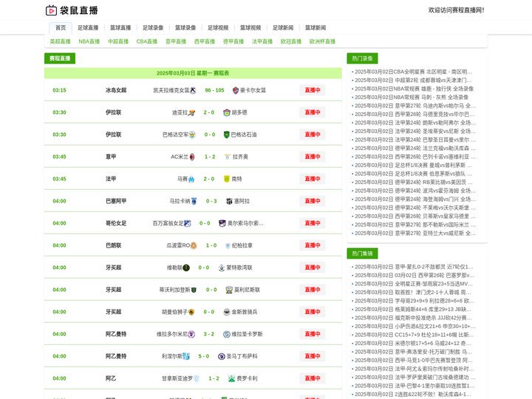Click 维勒联 dark round crest icon

pos(186,267)
